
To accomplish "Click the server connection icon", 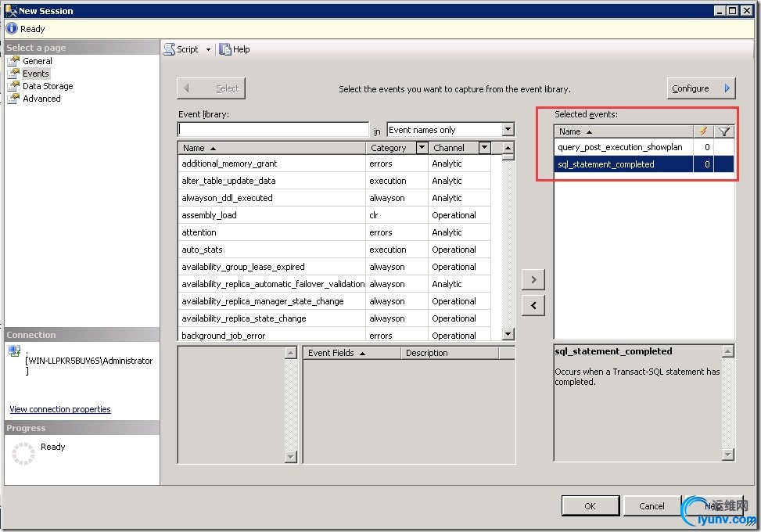I will pos(14,350).
